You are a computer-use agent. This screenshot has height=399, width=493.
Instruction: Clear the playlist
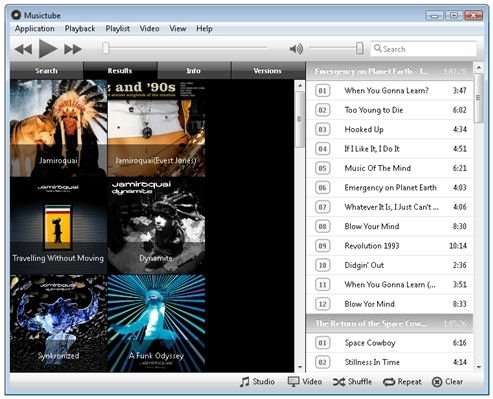coord(447,382)
